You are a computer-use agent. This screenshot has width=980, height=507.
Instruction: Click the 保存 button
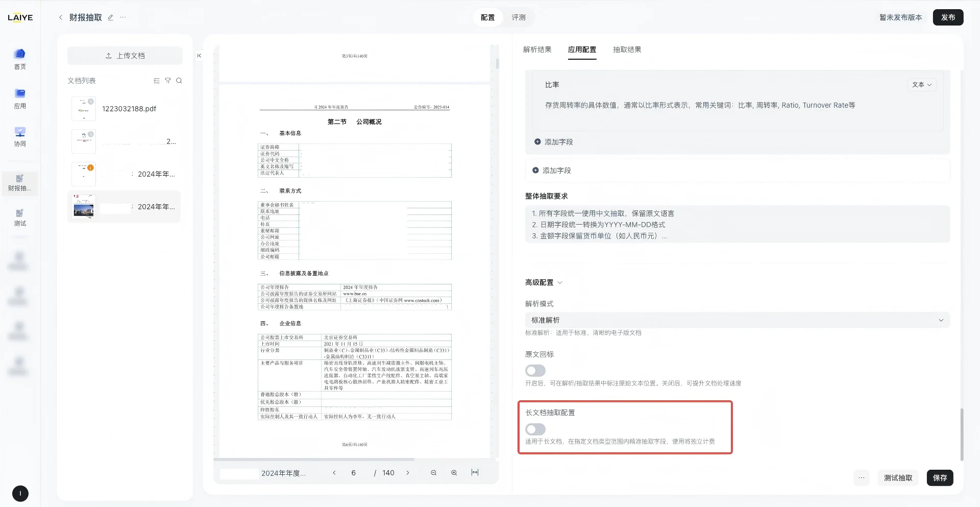940,478
